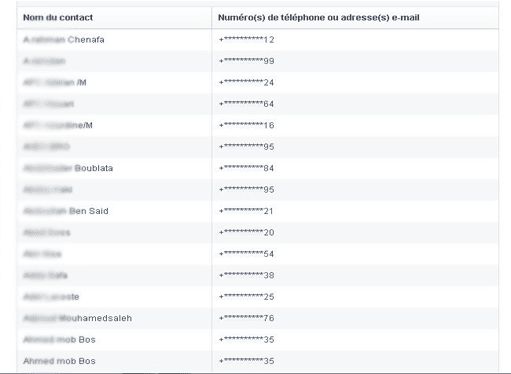
Task: Select the contact ending in Ben Said
Action: pyautogui.click(x=66, y=211)
